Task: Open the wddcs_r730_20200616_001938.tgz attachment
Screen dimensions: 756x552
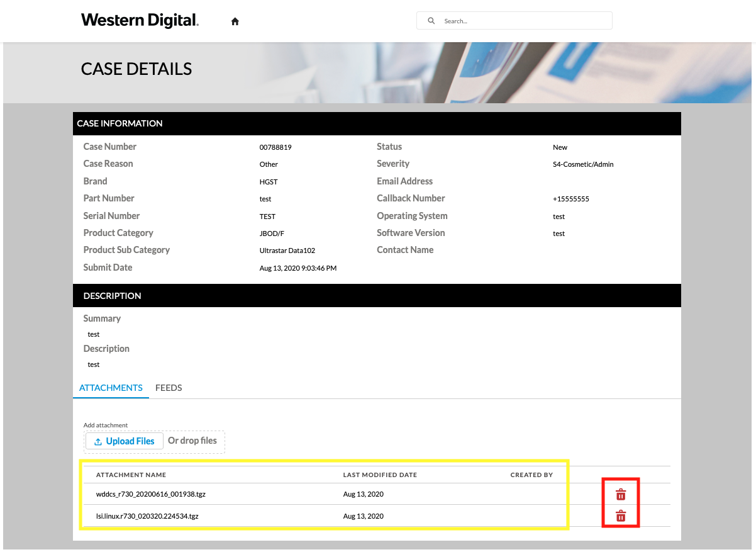Action: (151, 494)
